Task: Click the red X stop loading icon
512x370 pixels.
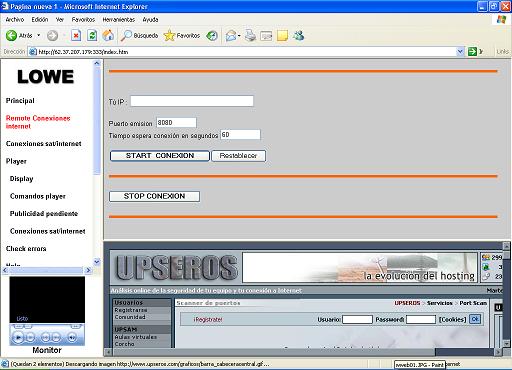Action: 76,35
